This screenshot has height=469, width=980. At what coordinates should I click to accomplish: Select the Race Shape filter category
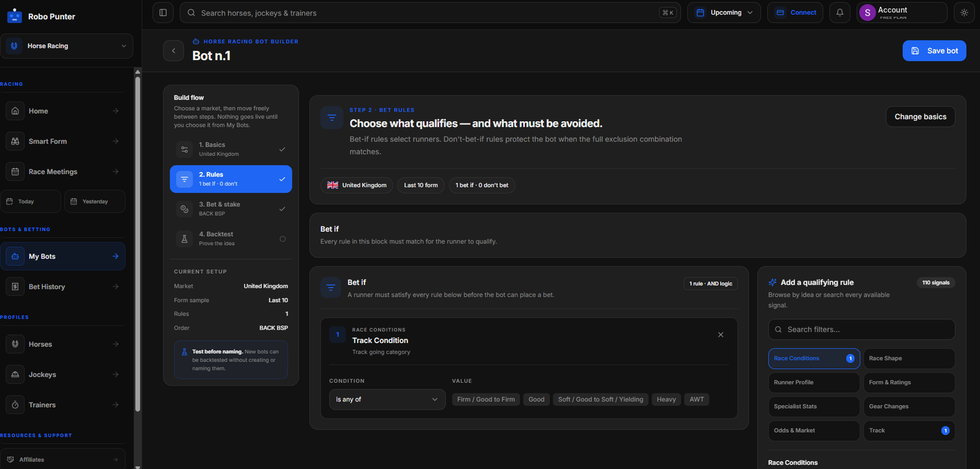[x=909, y=358]
